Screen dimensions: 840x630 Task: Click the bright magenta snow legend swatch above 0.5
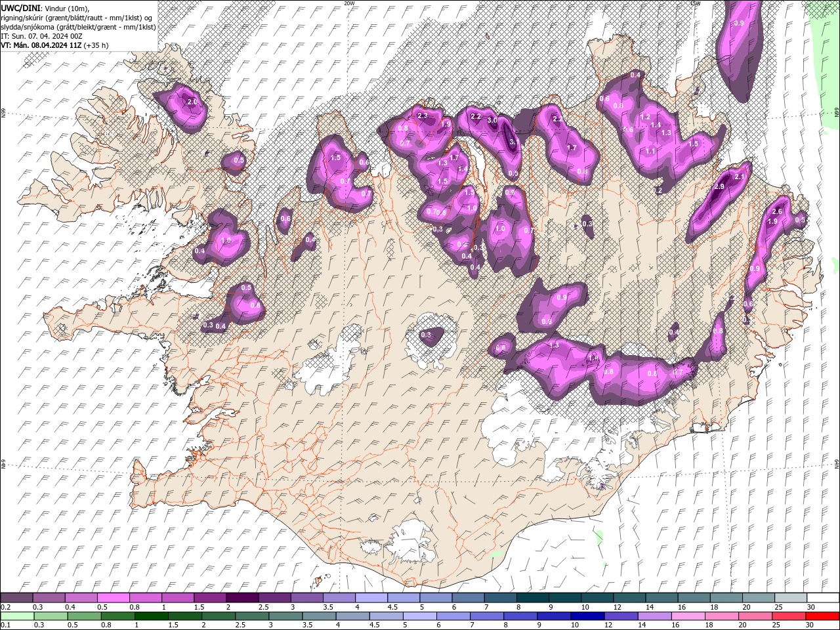pyautogui.click(x=113, y=598)
